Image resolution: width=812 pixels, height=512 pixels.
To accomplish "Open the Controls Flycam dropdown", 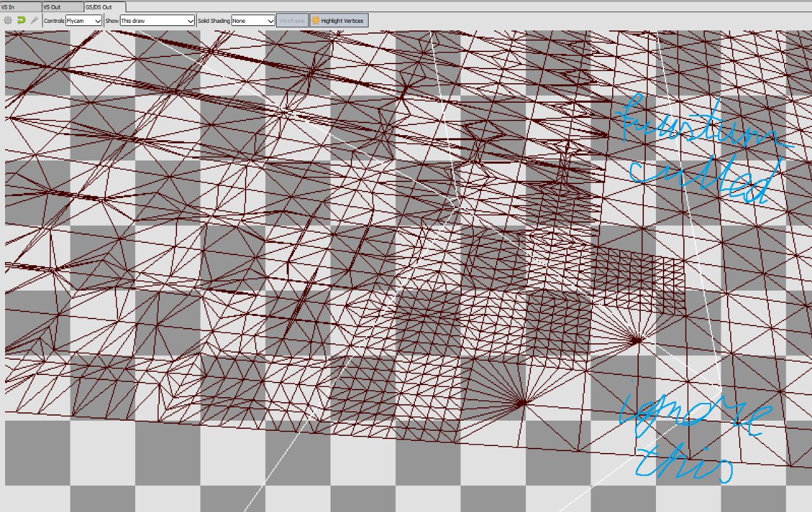I will point(84,21).
